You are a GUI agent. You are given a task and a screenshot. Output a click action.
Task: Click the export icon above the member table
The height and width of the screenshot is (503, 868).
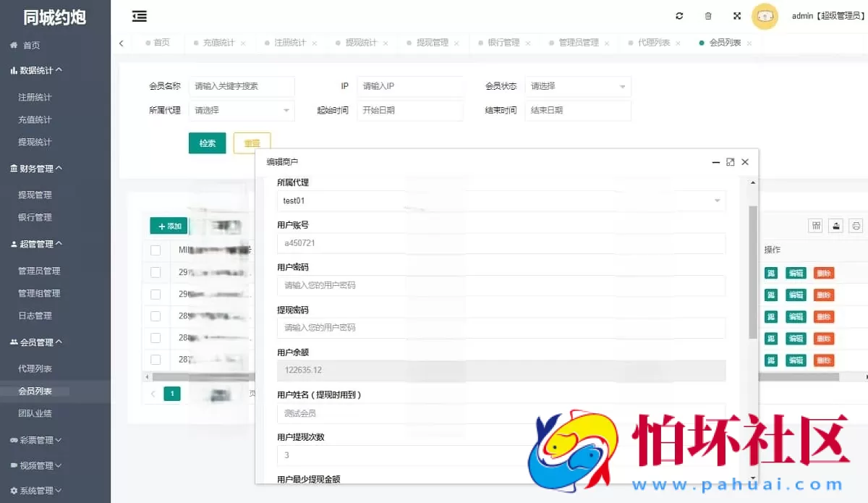(x=835, y=225)
